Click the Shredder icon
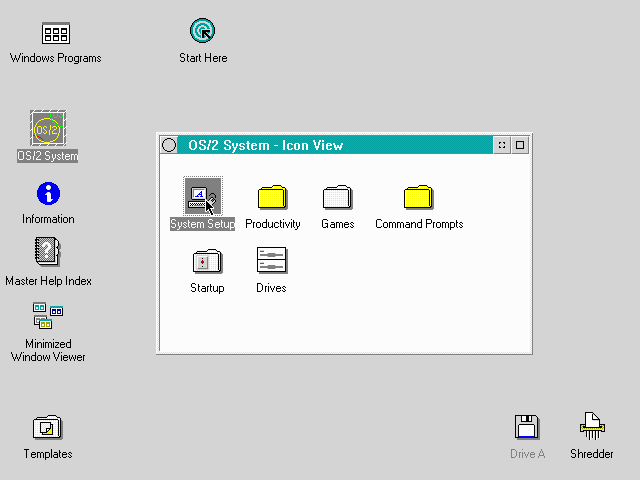 592,427
